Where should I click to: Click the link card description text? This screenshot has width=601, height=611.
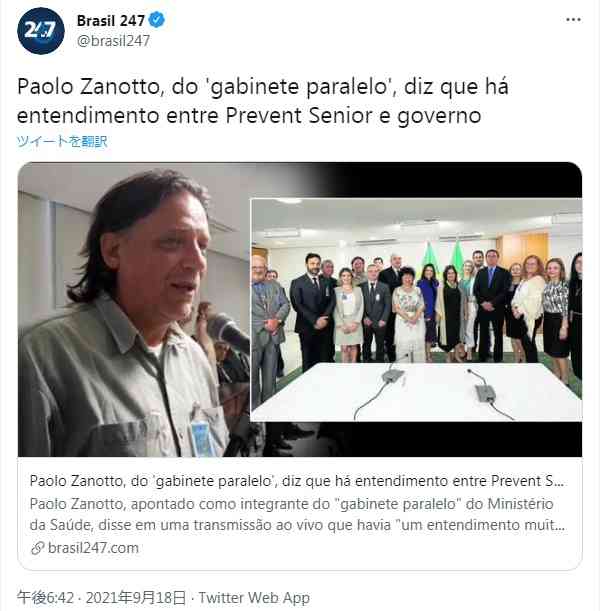pos(297,514)
